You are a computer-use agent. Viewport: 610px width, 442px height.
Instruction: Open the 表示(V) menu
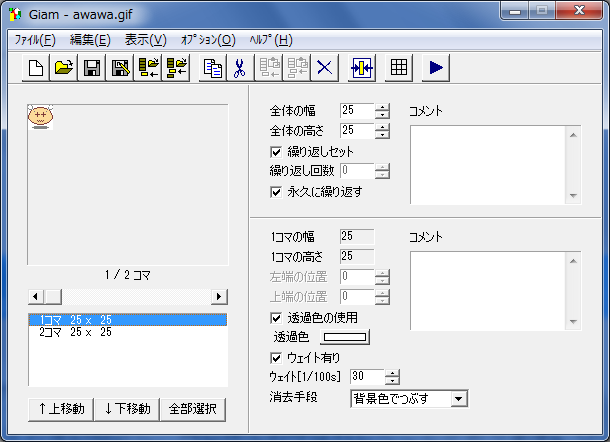pyautogui.click(x=145, y=40)
